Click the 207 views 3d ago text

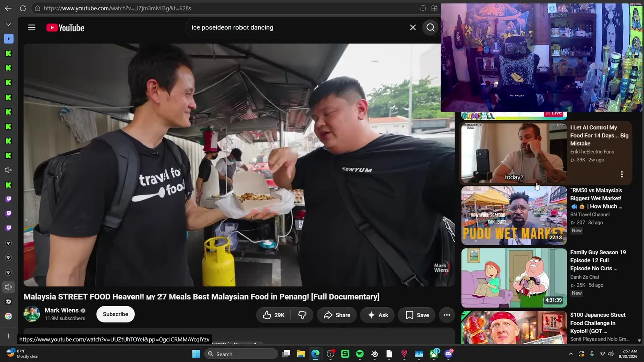click(x=586, y=223)
